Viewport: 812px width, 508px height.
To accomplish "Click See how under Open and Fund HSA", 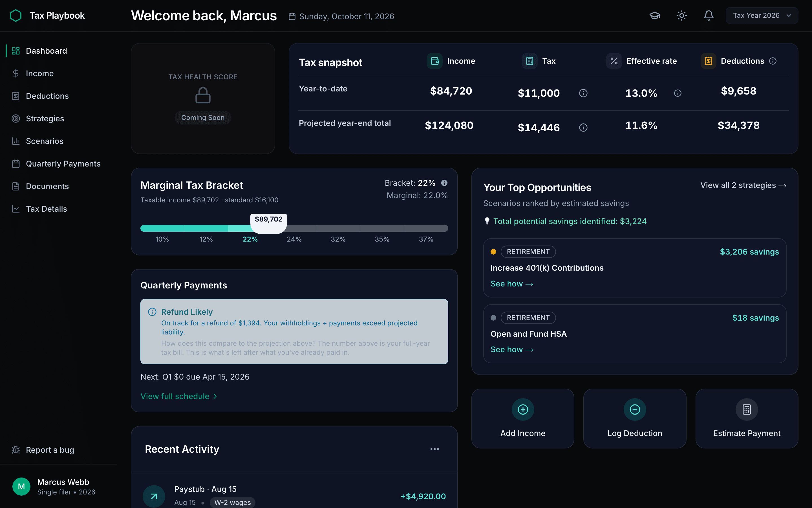I will (512, 350).
